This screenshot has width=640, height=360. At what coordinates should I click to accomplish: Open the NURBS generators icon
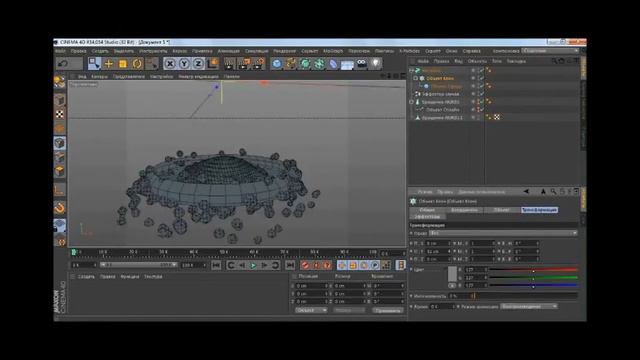click(x=305, y=64)
